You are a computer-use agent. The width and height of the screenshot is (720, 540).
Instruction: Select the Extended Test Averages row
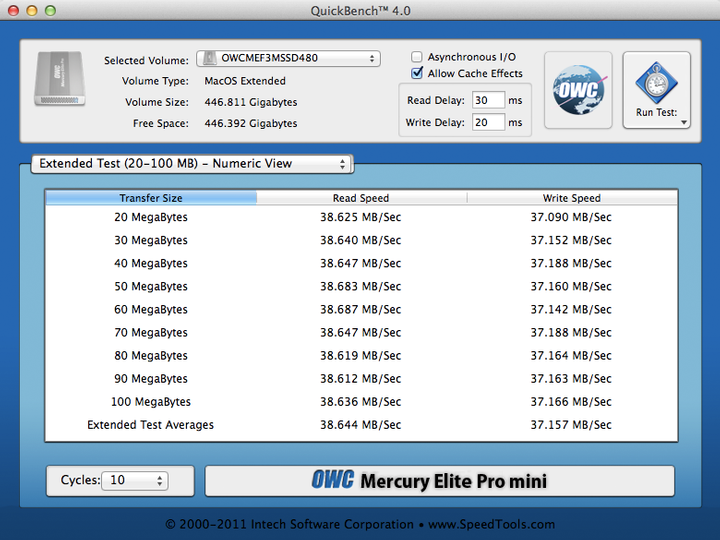tap(361, 425)
